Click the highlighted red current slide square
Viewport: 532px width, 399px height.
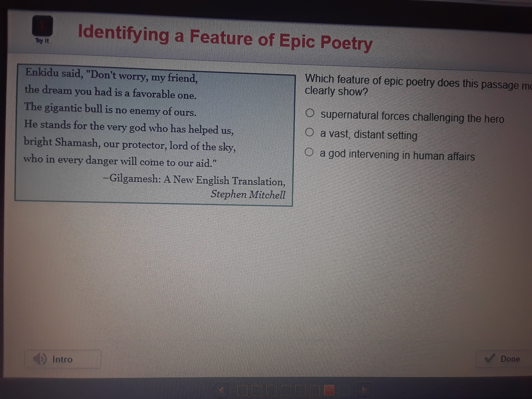[329, 390]
